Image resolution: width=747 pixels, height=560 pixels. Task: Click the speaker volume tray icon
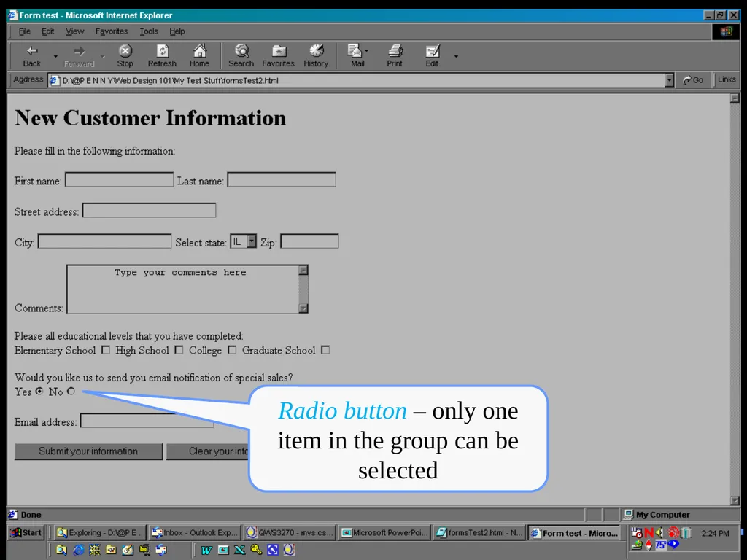pyautogui.click(x=659, y=532)
